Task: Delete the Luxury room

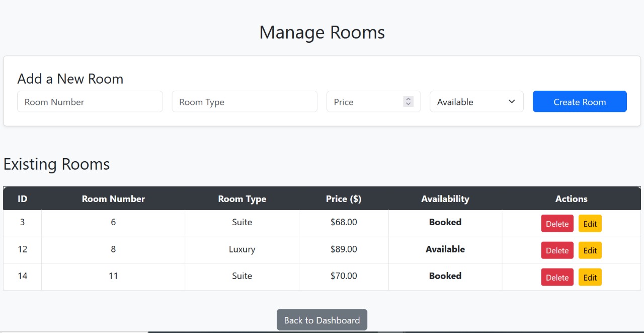Action: (x=557, y=250)
